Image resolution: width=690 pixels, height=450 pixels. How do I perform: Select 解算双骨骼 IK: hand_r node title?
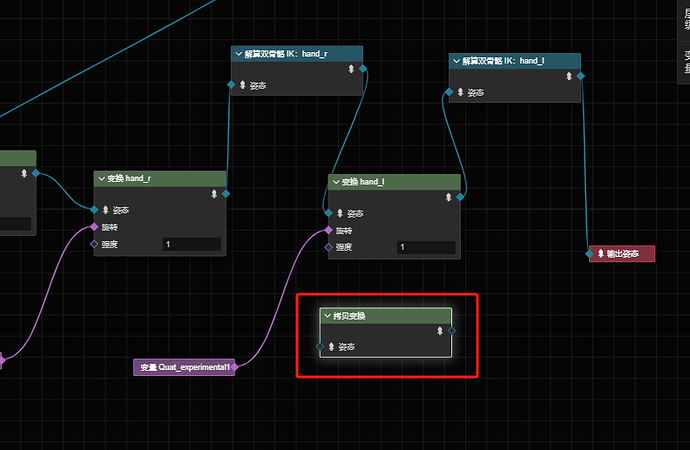[x=286, y=54]
